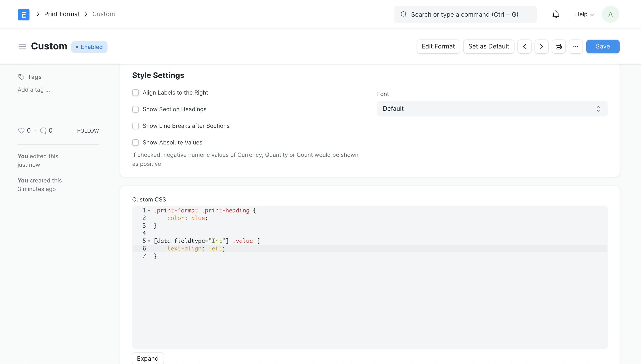The width and height of the screenshot is (641, 364).
Task: Navigate to previous document with left chevron
Action: click(524, 47)
